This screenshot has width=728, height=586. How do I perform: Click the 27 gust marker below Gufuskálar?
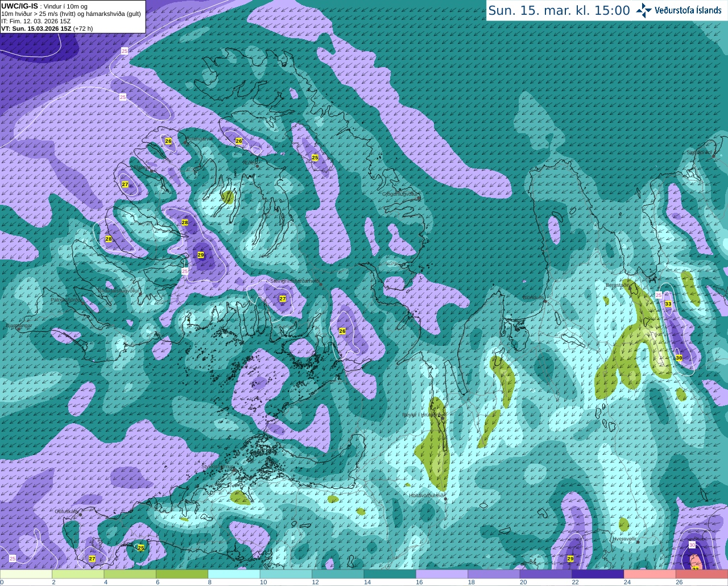(92, 559)
